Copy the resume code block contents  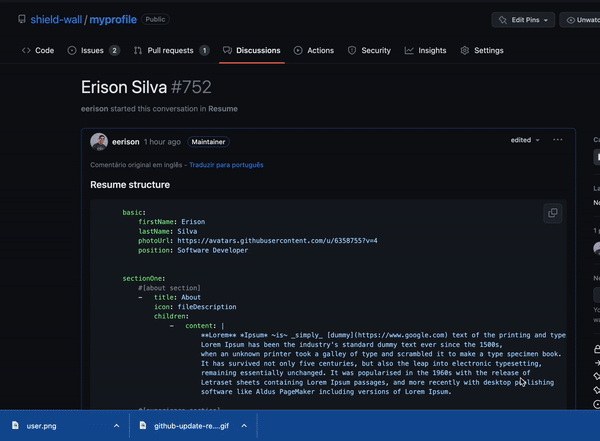coord(552,213)
